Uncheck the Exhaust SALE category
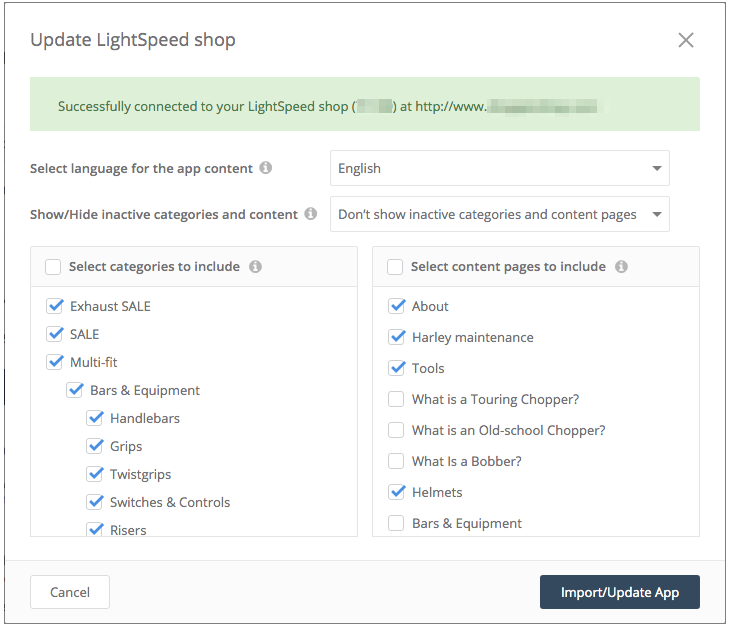Screen dimensions: 730x627 pyautogui.click(x=55, y=306)
